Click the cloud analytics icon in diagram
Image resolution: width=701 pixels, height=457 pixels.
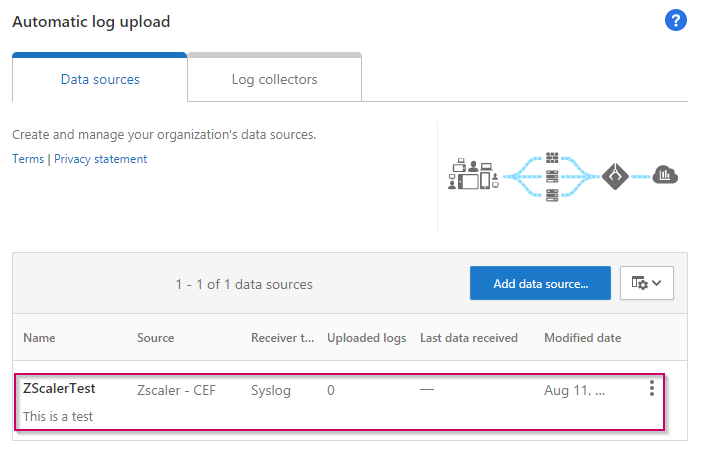click(665, 176)
